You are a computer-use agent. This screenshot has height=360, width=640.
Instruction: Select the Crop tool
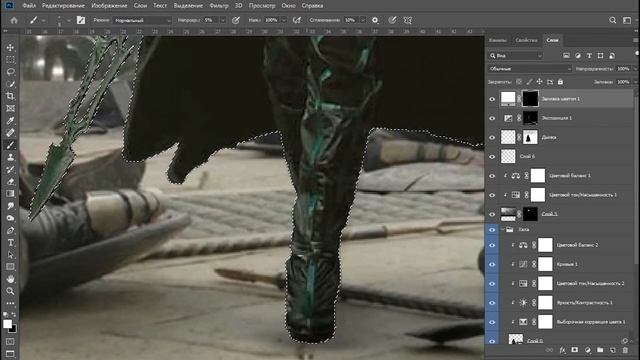pos(10,96)
